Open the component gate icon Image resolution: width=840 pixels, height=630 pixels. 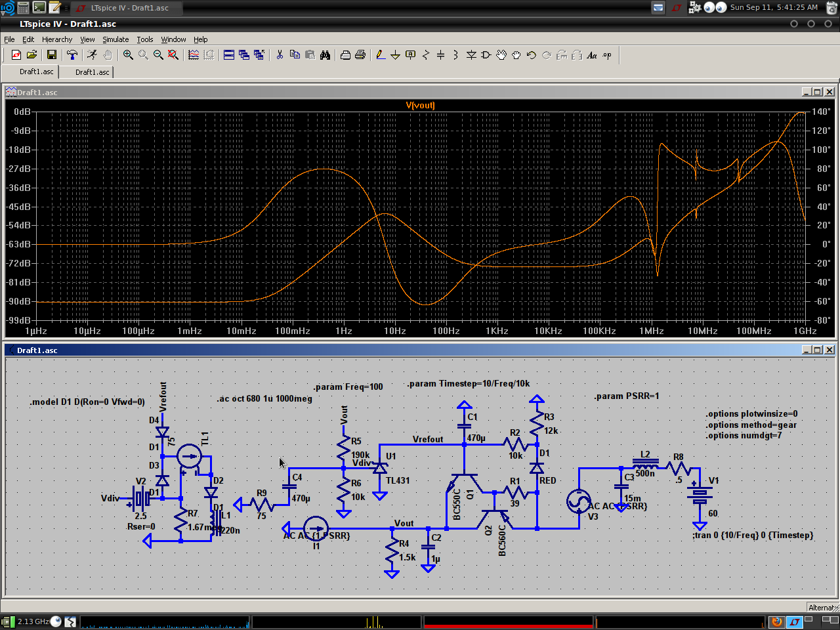coord(486,55)
